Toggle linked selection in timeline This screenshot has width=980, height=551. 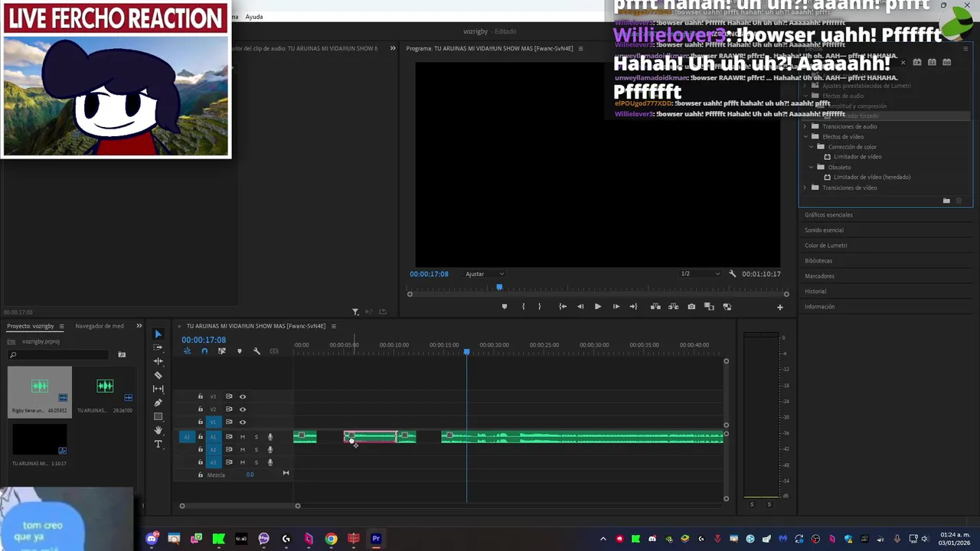click(x=221, y=351)
